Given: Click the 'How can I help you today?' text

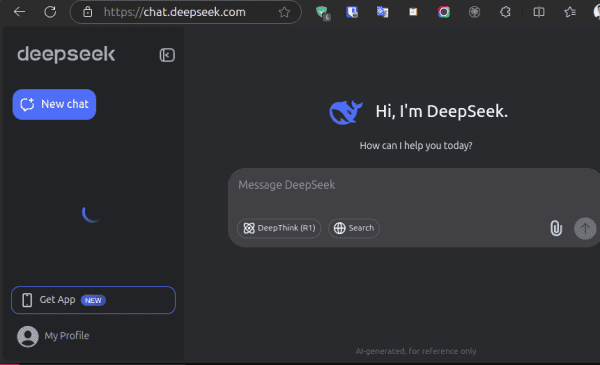Looking at the screenshot, I should 416,146.
